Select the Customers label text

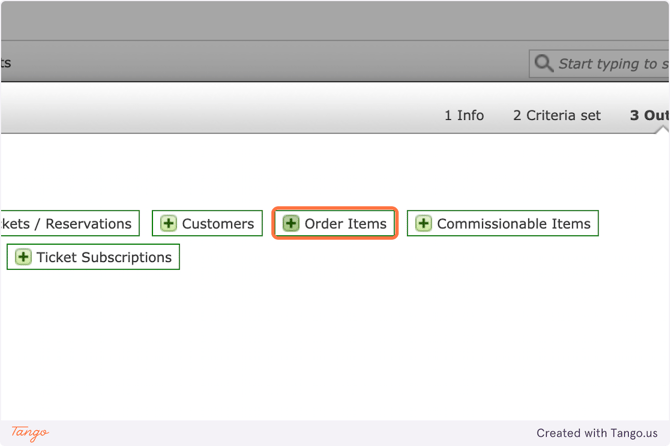click(x=218, y=223)
